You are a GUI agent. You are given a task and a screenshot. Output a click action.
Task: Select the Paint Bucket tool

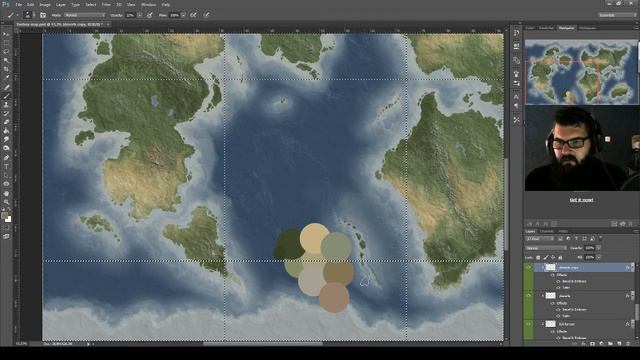[6, 131]
